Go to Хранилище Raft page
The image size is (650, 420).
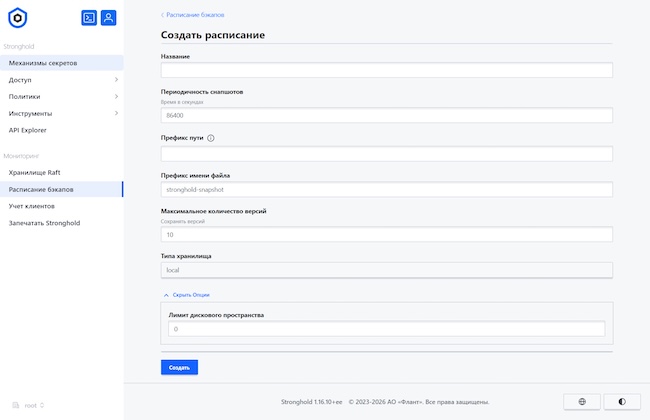pyautogui.click(x=35, y=172)
